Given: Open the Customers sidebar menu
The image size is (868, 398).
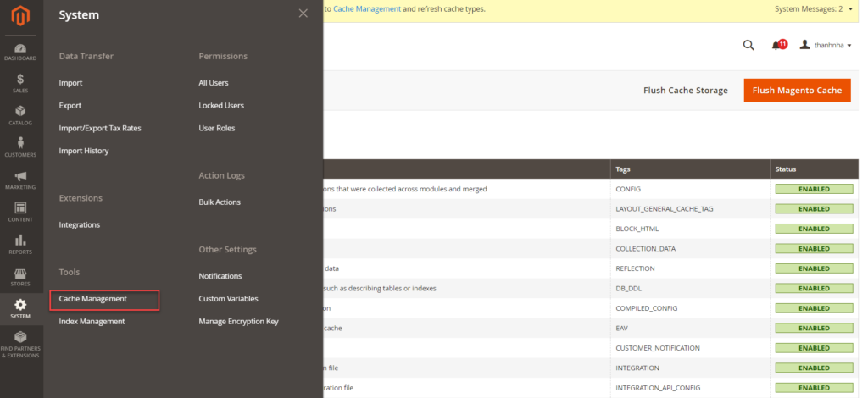Looking at the screenshot, I should (20, 147).
